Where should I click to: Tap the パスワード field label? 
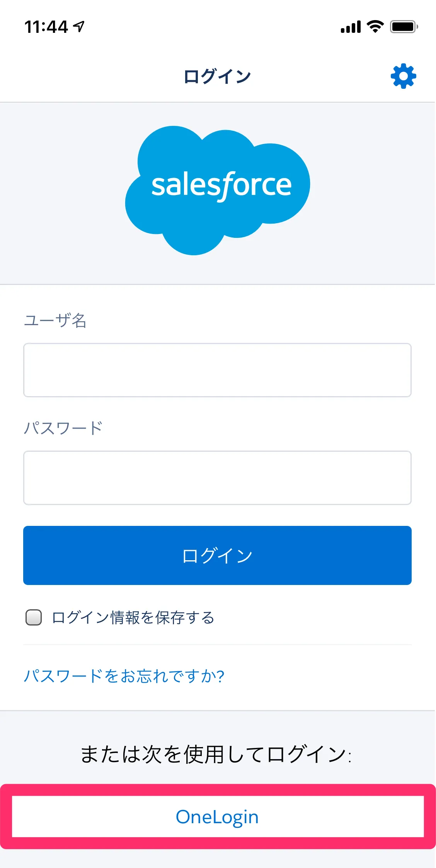click(63, 428)
